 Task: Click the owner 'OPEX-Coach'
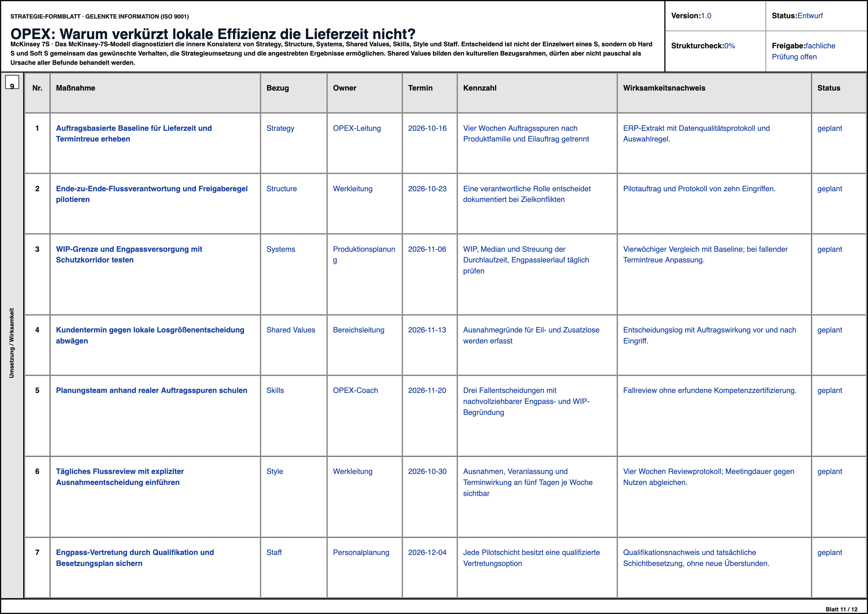point(355,390)
